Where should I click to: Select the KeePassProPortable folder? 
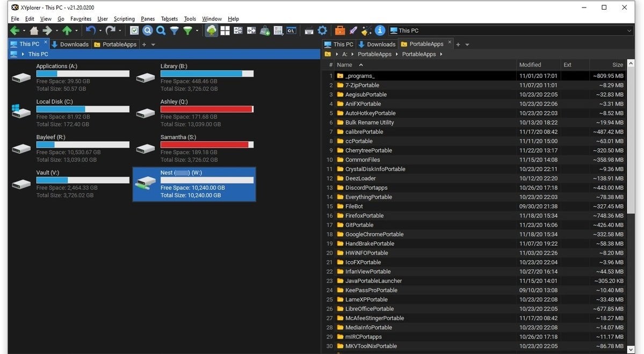[475, 290]
